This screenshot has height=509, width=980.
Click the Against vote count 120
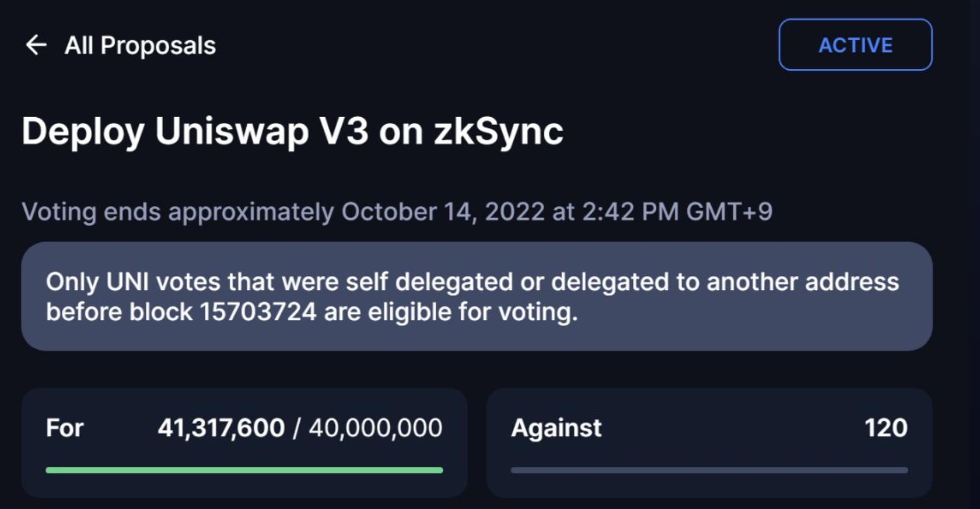click(886, 428)
